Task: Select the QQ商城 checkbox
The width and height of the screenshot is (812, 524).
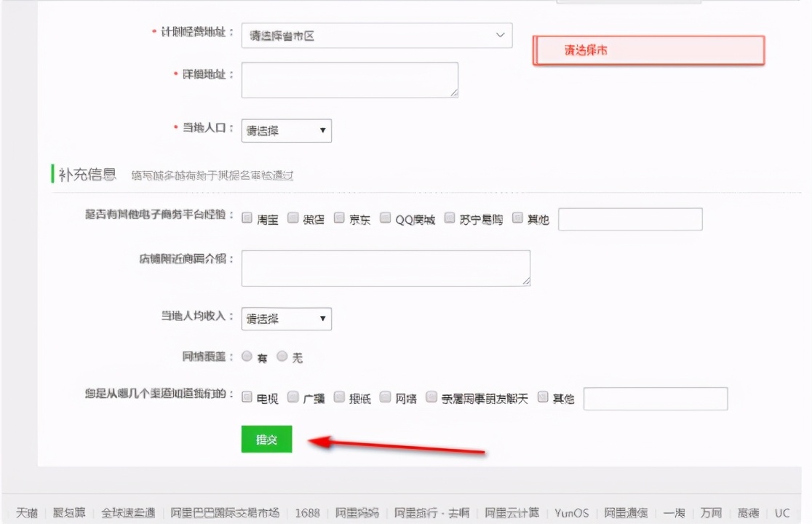Action: coord(384,217)
